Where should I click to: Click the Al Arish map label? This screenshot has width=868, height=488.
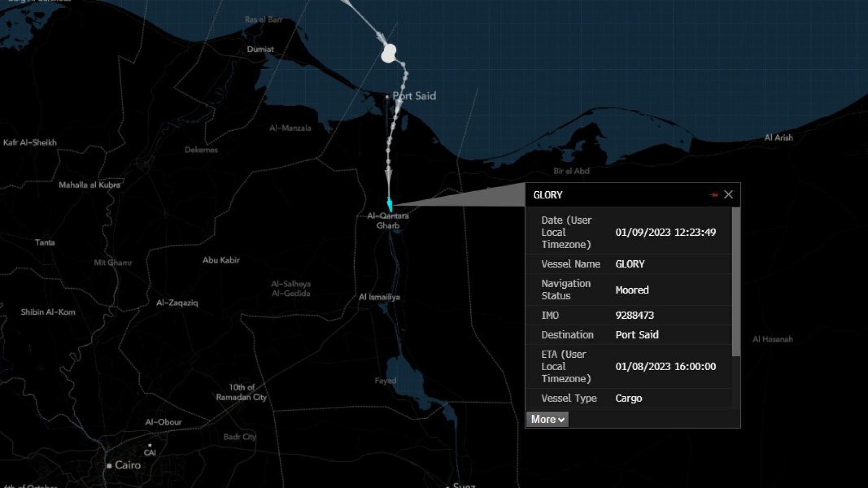click(x=778, y=138)
